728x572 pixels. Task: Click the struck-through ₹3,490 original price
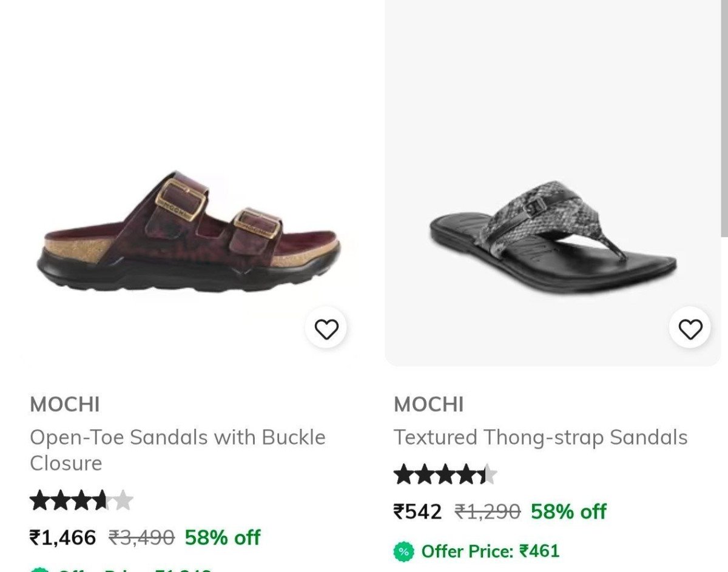[x=141, y=537]
